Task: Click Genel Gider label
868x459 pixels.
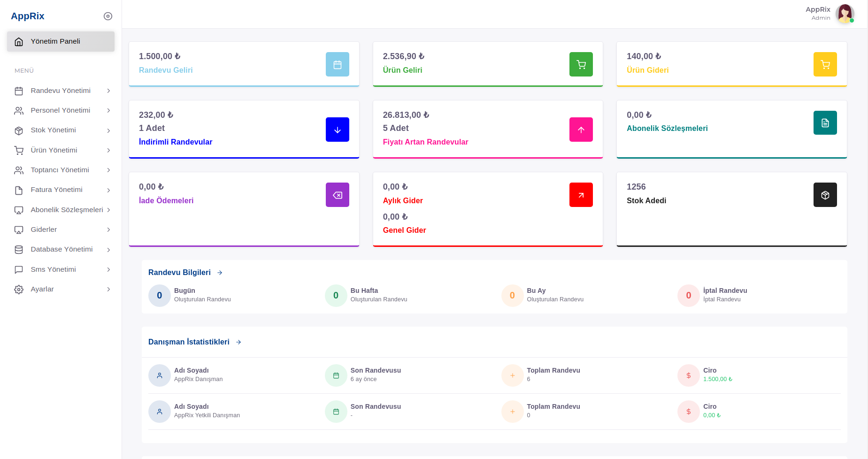Action: tap(404, 230)
